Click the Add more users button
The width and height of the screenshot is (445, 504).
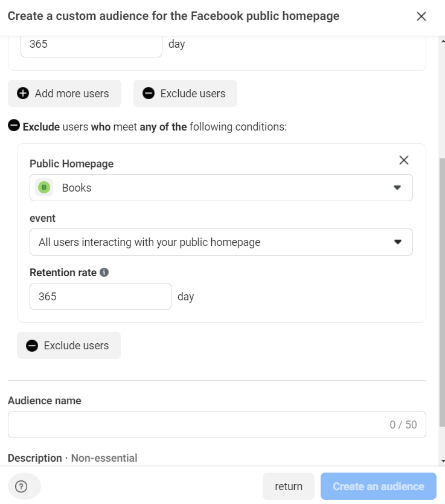coord(65,93)
